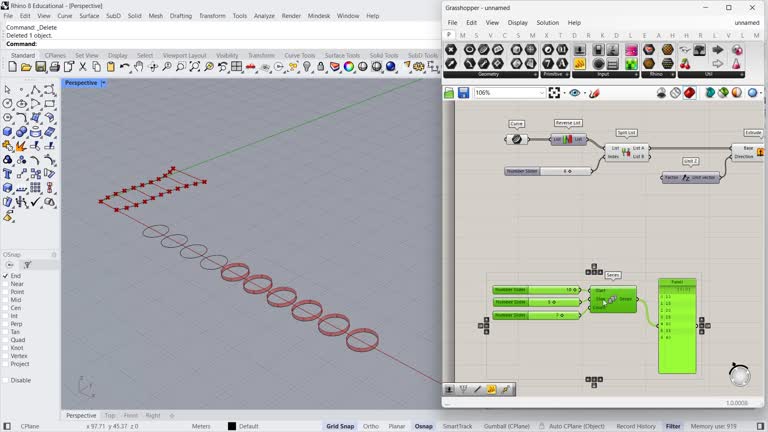This screenshot has height=432, width=768.
Task: Click the Series component on canvas
Action: 613,299
